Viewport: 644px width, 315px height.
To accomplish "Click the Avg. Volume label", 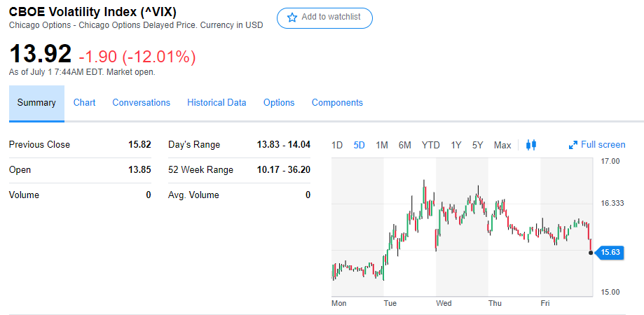I will tap(193, 195).
